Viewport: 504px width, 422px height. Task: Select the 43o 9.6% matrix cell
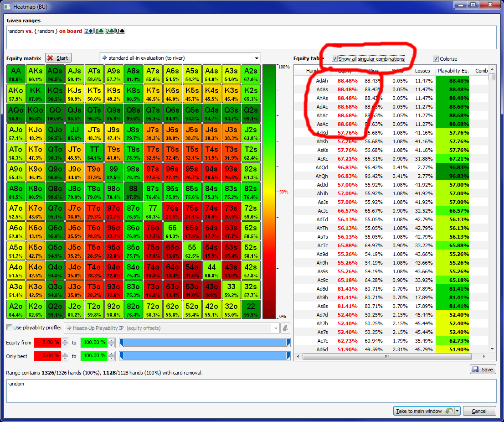click(211, 290)
